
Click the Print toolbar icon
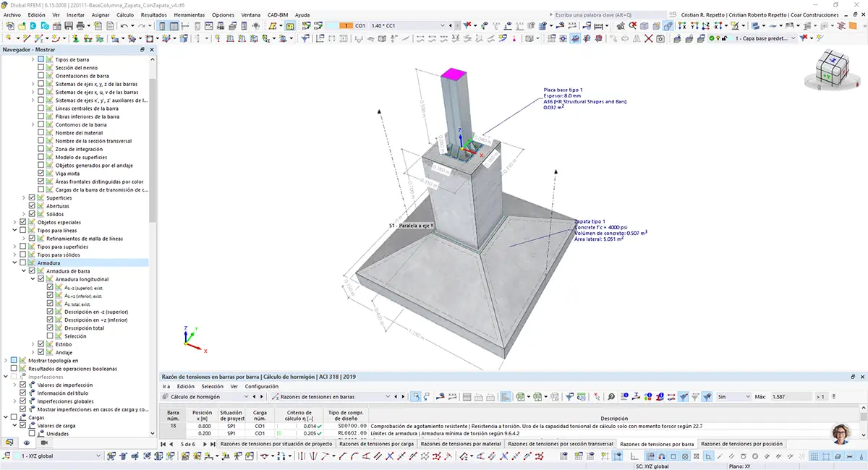pyautogui.click(x=80, y=25)
